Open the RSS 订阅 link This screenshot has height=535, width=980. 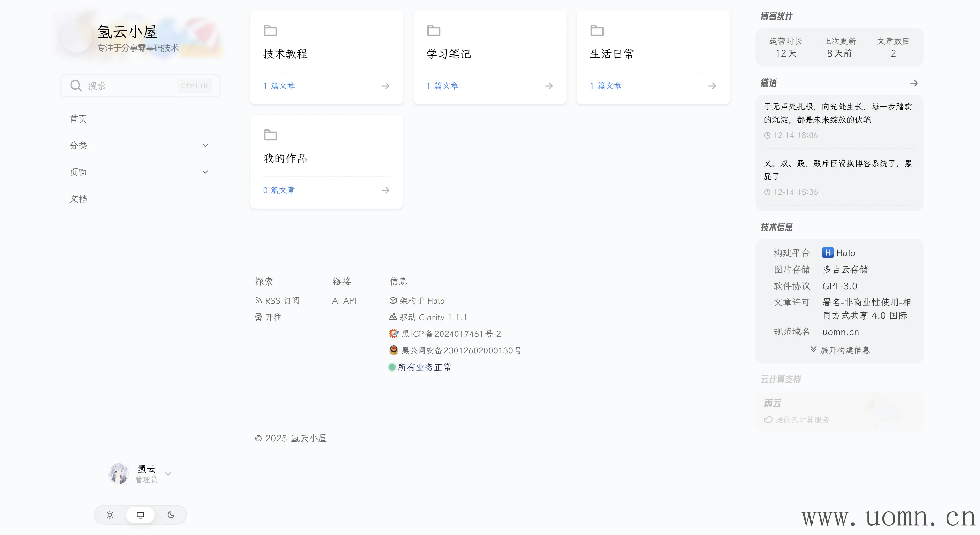tap(277, 301)
